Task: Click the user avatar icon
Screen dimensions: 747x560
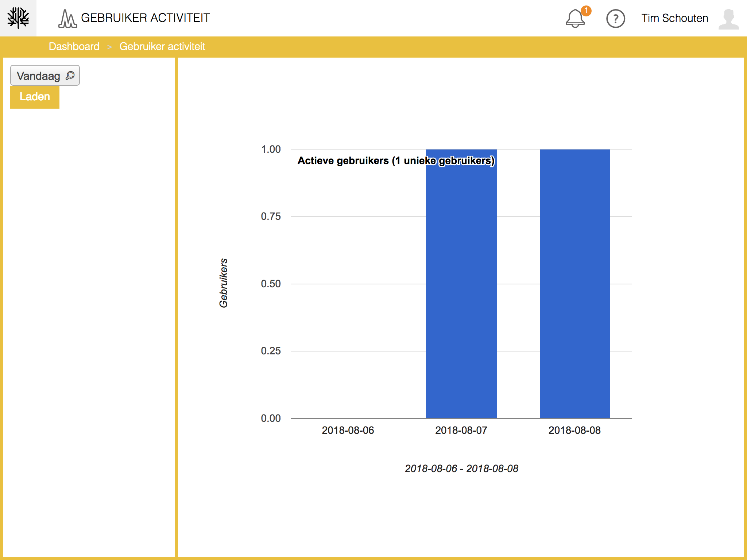Action: tap(728, 19)
